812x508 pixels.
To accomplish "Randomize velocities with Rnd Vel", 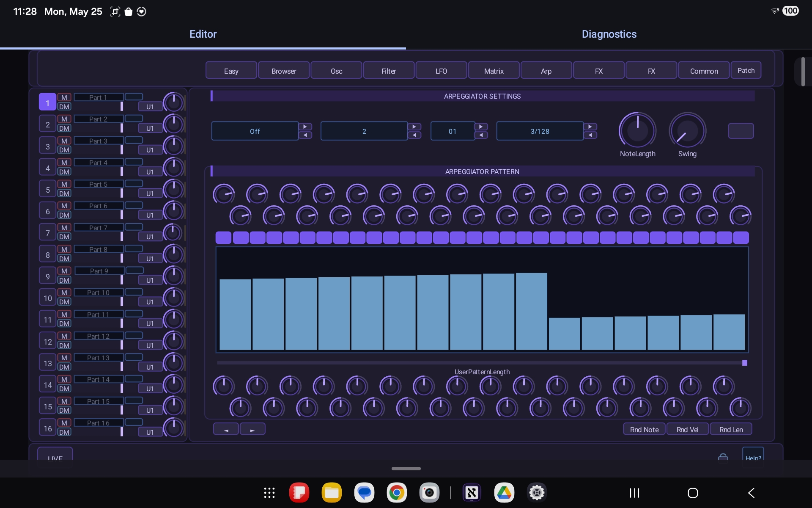I will [688, 429].
